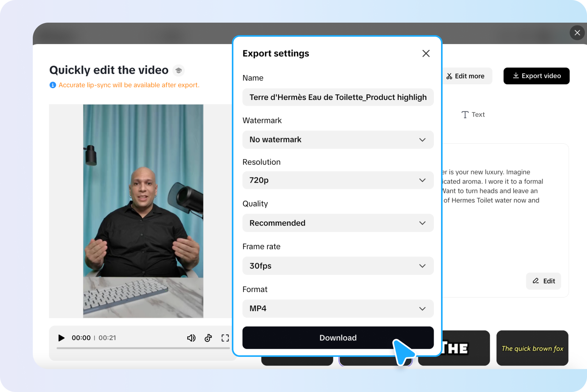Image resolution: width=587 pixels, height=392 pixels.
Task: Edit the export Name field
Action: (x=338, y=97)
